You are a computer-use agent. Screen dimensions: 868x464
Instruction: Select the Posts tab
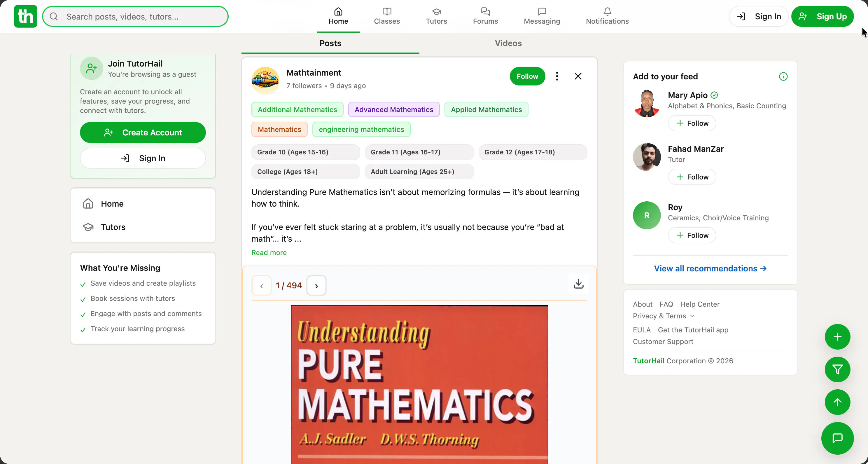pyautogui.click(x=330, y=43)
